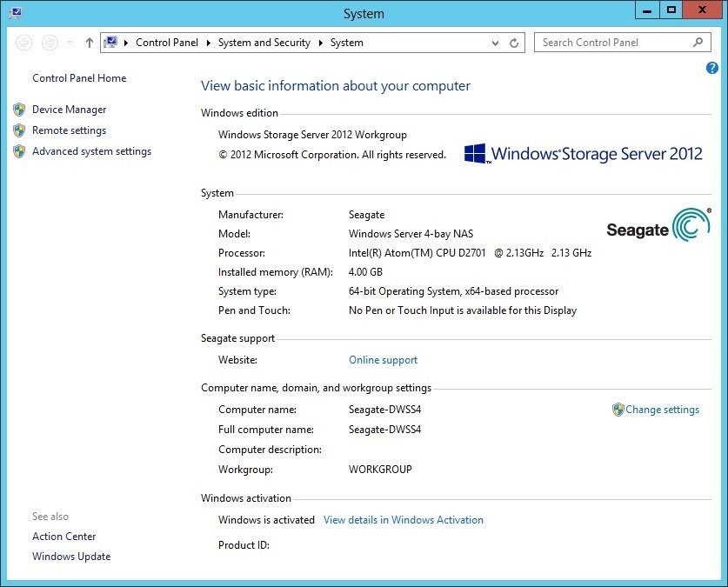Click the search magnifier icon
The width and height of the screenshot is (728, 587).
[698, 43]
